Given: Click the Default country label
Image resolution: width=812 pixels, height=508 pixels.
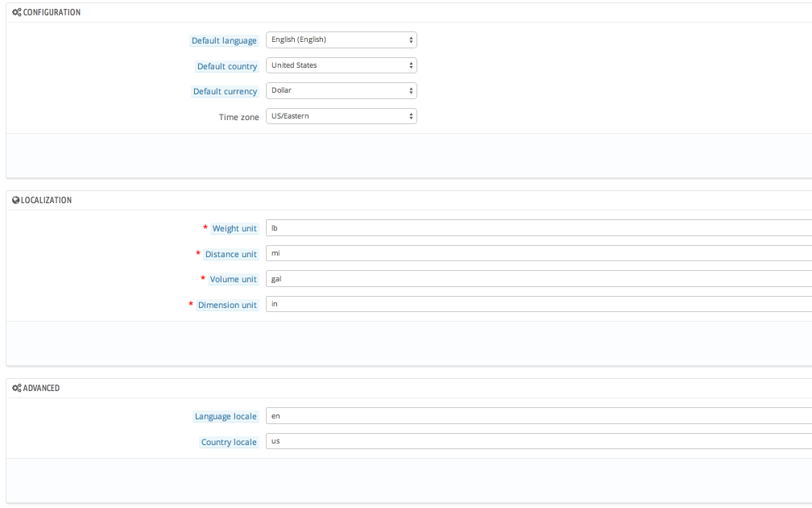Looking at the screenshot, I should pyautogui.click(x=227, y=67).
